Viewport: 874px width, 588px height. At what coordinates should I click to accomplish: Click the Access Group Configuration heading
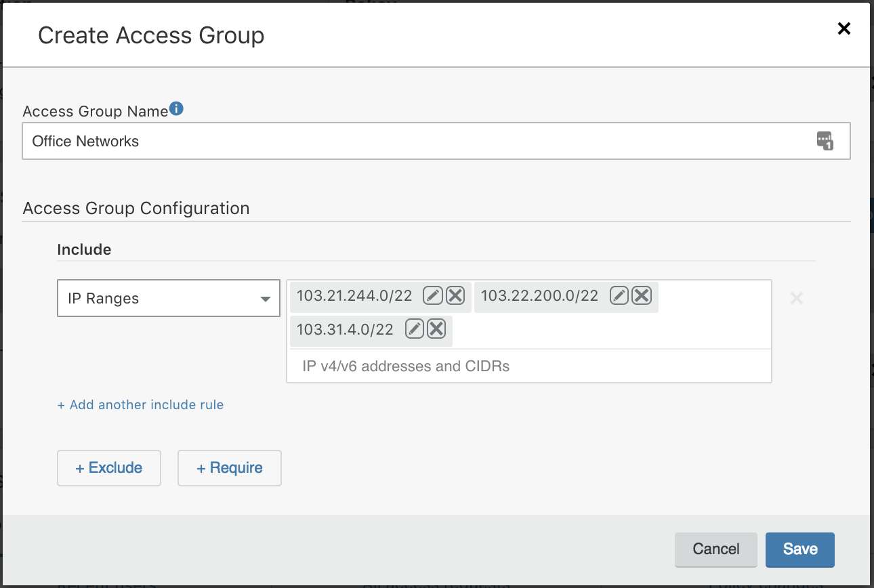[136, 208]
